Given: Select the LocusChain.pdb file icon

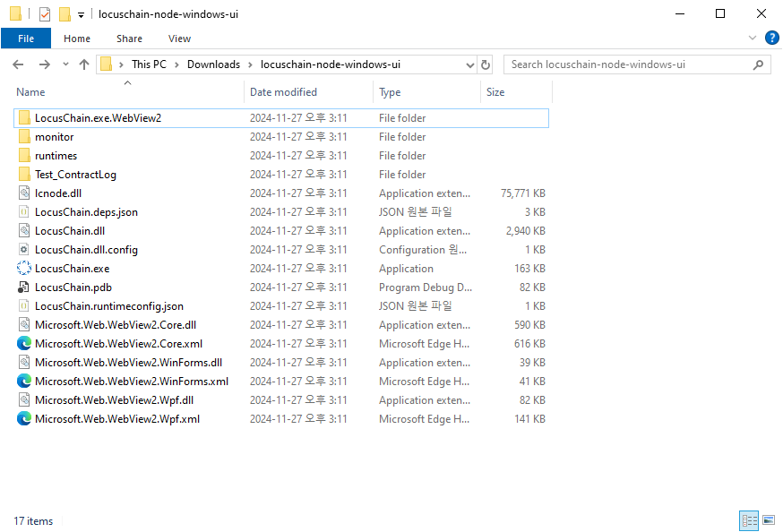Looking at the screenshot, I should [x=24, y=287].
